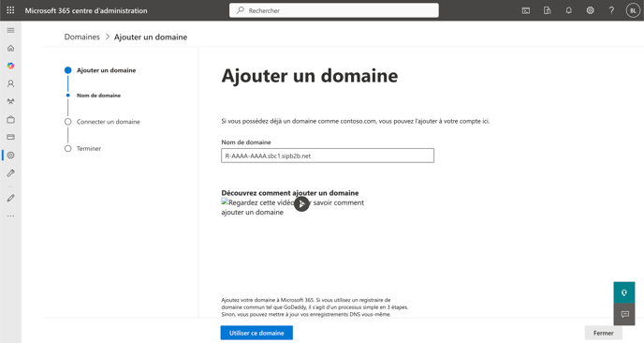
Task: Play the add domain tutorial video
Action: [301, 203]
